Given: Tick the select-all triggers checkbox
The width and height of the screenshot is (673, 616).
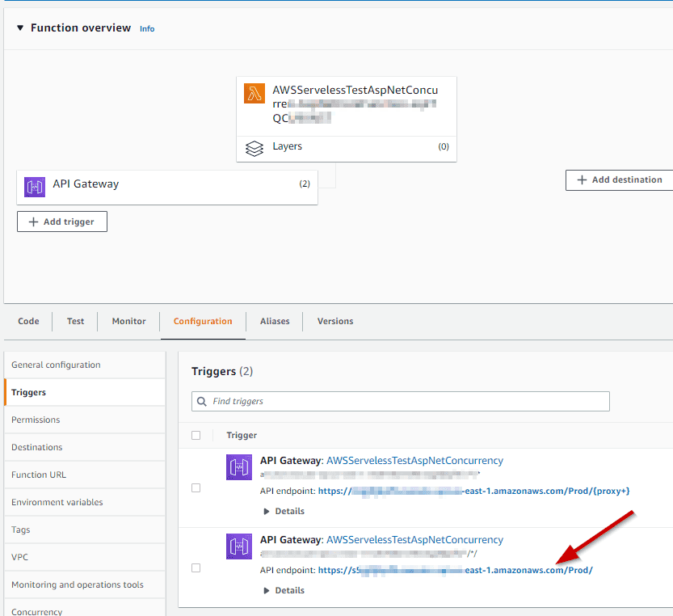Looking at the screenshot, I should (x=196, y=435).
